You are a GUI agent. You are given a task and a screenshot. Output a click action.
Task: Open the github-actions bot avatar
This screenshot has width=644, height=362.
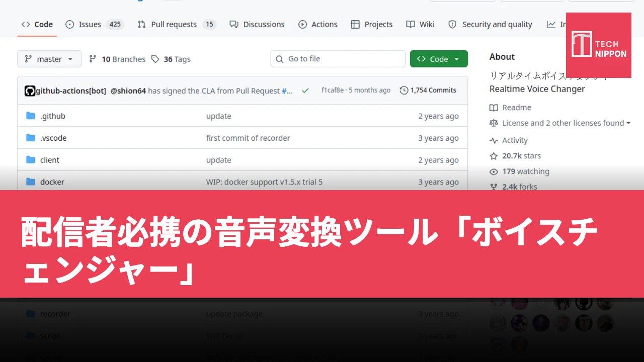coord(30,91)
